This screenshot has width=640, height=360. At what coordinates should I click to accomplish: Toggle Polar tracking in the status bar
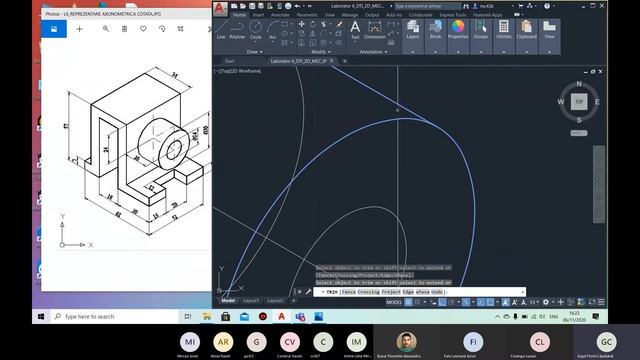[x=451, y=302]
